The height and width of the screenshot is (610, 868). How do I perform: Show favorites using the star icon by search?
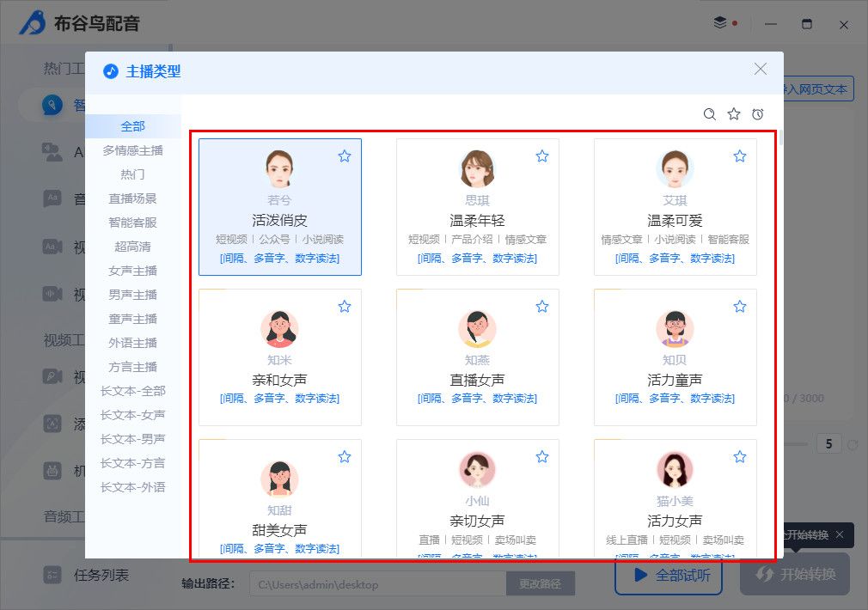coord(733,114)
